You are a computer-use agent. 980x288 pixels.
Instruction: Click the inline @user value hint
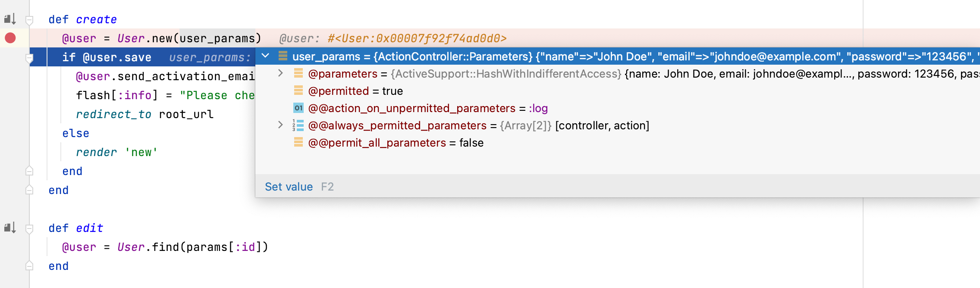click(x=393, y=38)
